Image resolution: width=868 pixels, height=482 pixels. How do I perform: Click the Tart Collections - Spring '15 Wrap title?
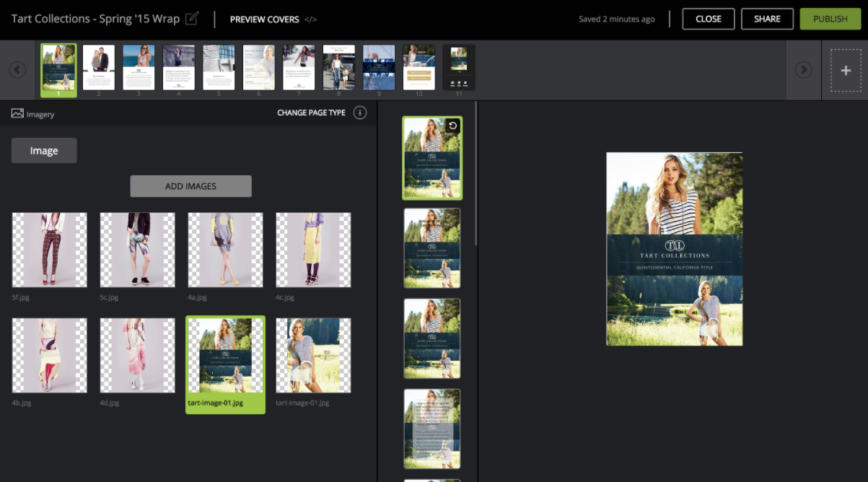pyautogui.click(x=95, y=19)
